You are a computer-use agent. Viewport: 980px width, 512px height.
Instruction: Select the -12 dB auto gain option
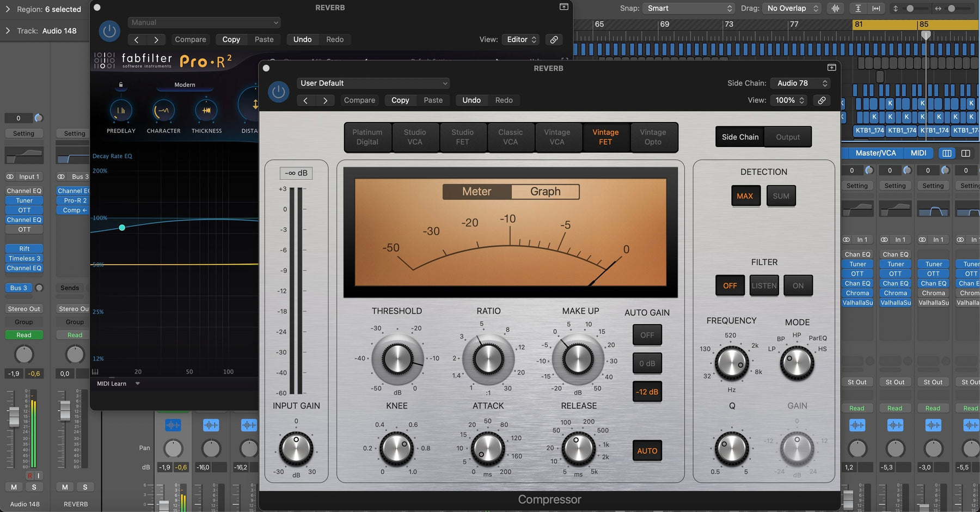(647, 392)
